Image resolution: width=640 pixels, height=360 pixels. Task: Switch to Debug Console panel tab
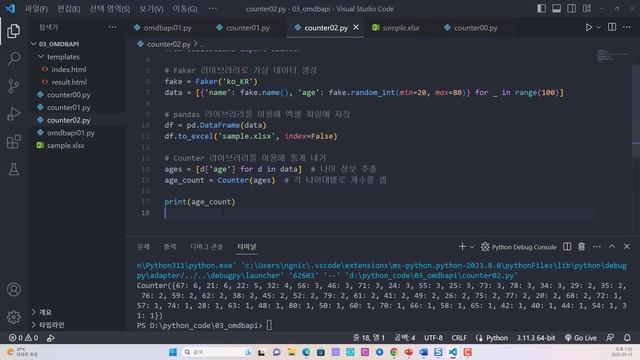pyautogui.click(x=207, y=247)
